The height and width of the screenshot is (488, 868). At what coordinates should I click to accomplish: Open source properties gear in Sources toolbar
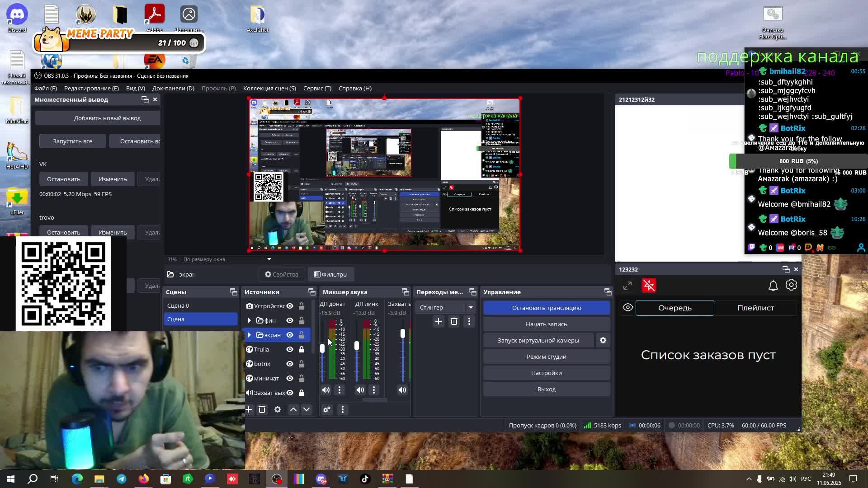coord(278,409)
